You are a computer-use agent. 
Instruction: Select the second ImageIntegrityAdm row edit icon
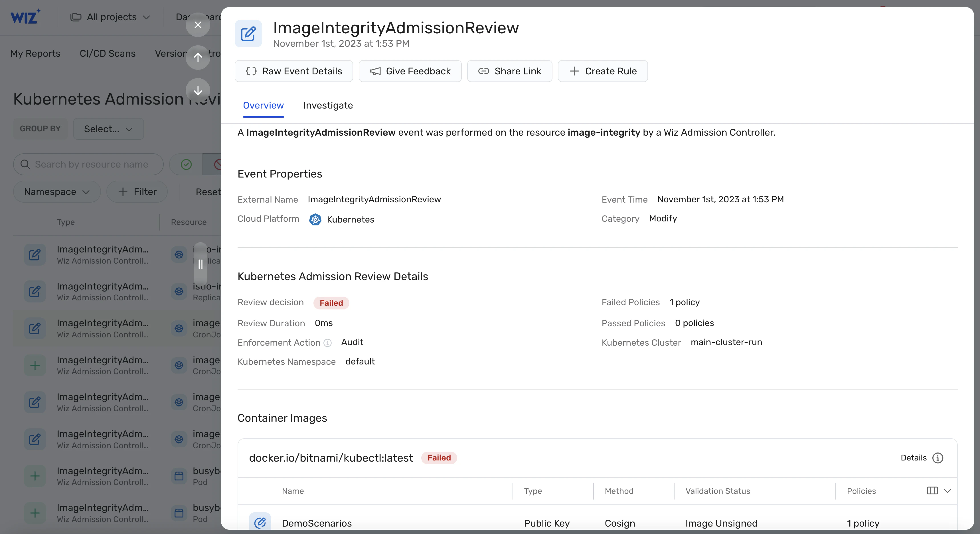click(x=35, y=292)
